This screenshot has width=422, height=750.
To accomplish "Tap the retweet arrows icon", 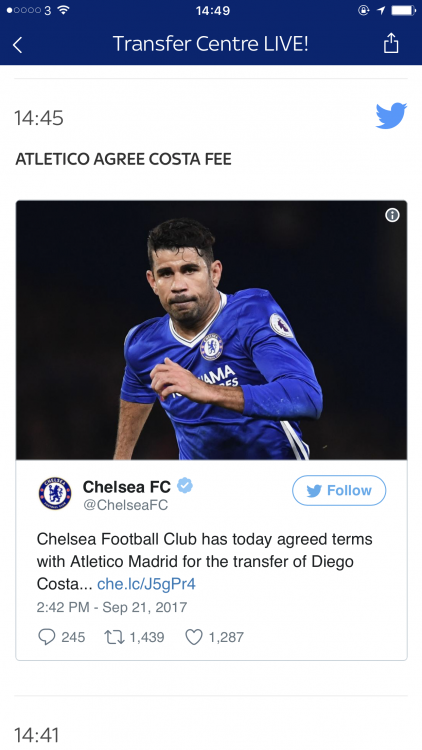I will (x=114, y=637).
